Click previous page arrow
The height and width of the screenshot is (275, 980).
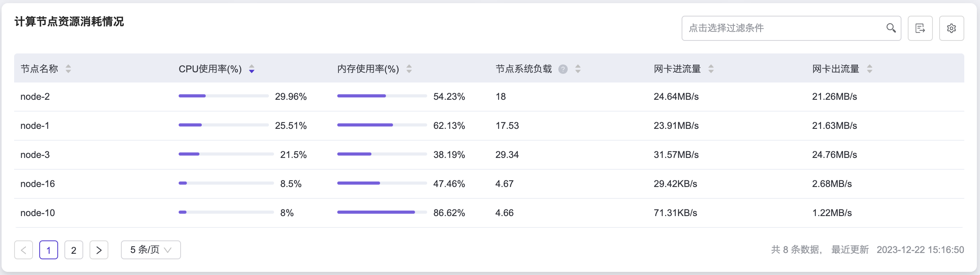click(x=24, y=250)
